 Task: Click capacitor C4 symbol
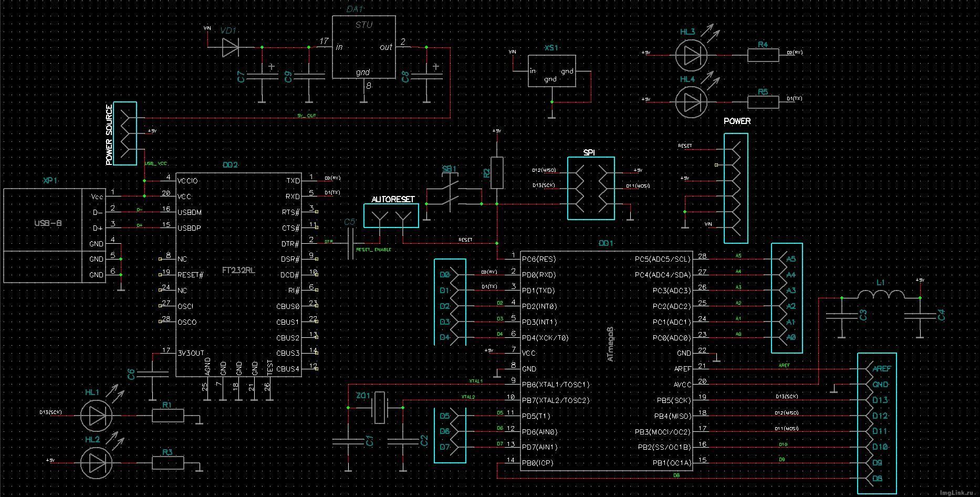click(x=920, y=316)
